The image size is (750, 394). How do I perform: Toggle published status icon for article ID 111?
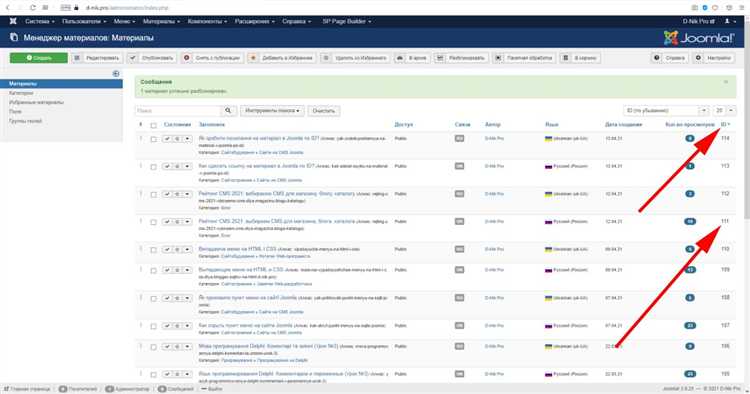pyautogui.click(x=167, y=222)
